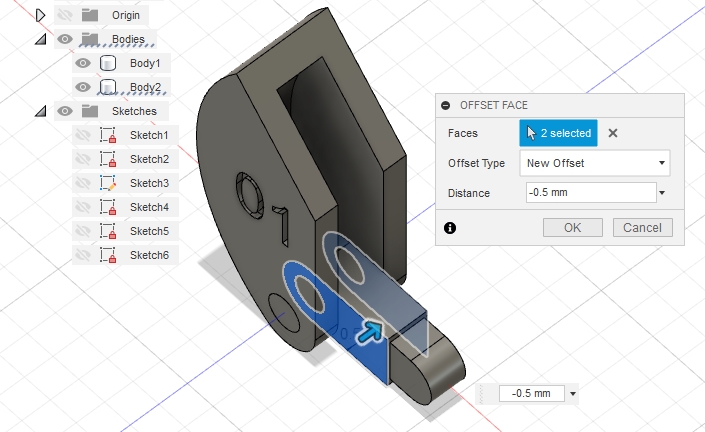This screenshot has height=432, width=705.
Task: Expand the Origin folder
Action: click(x=40, y=15)
